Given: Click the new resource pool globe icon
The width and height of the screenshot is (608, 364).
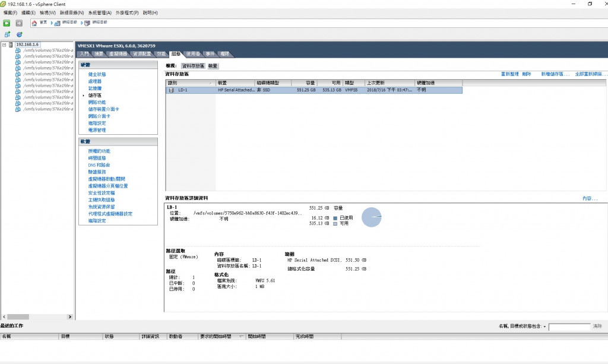Looking at the screenshot, I should click(x=20, y=34).
